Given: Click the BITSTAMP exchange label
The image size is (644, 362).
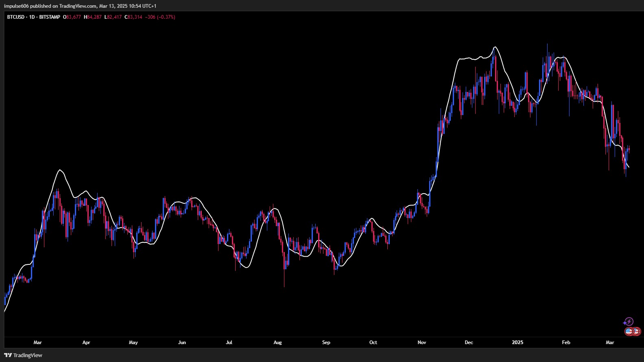Looking at the screenshot, I should coord(50,17).
